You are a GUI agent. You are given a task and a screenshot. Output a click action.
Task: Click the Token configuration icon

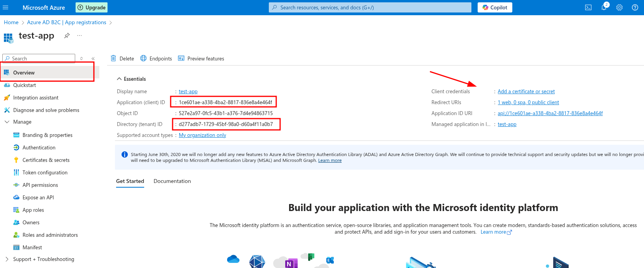(x=16, y=172)
